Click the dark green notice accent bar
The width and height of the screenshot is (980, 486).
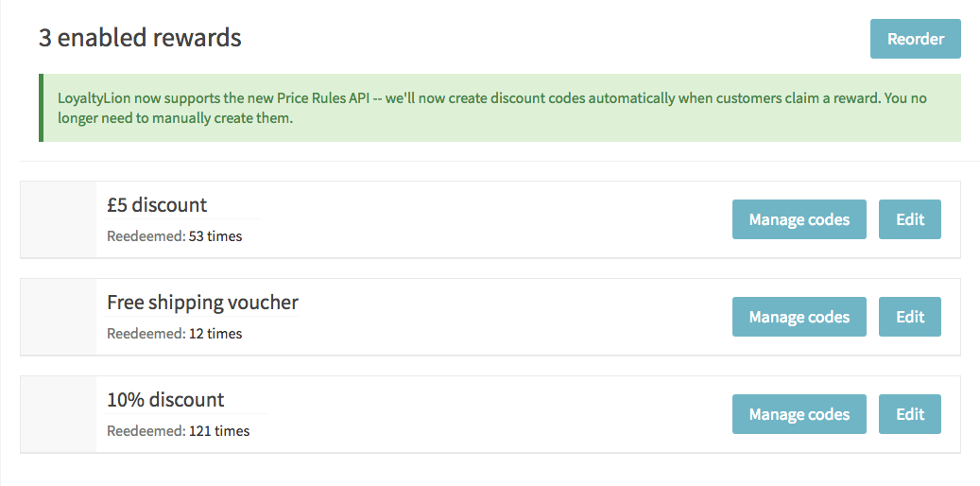click(41, 108)
